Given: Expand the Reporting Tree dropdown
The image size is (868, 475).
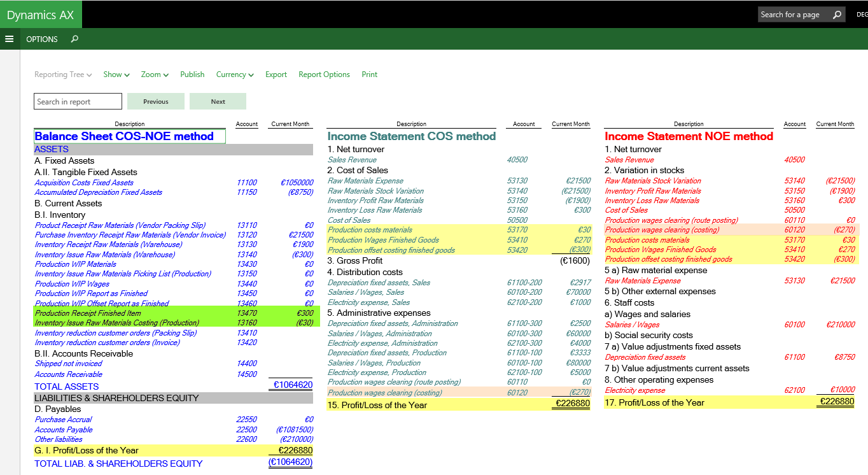Looking at the screenshot, I should [x=63, y=74].
